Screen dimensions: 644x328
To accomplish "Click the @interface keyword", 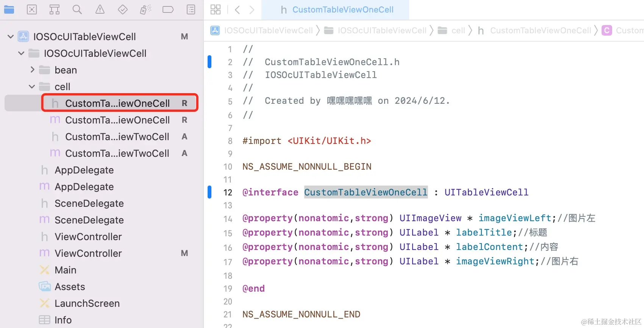I will [x=270, y=192].
